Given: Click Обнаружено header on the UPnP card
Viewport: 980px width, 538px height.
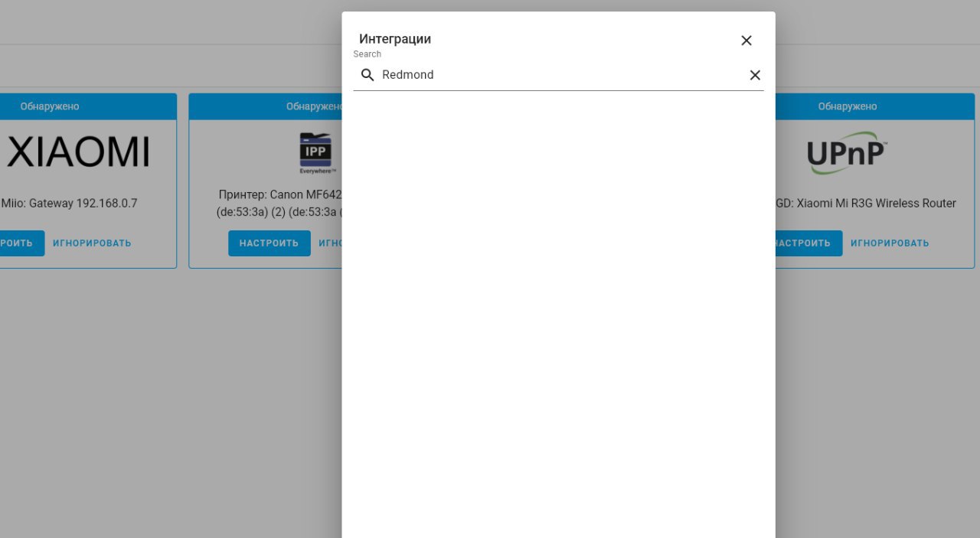Looking at the screenshot, I should [x=848, y=106].
